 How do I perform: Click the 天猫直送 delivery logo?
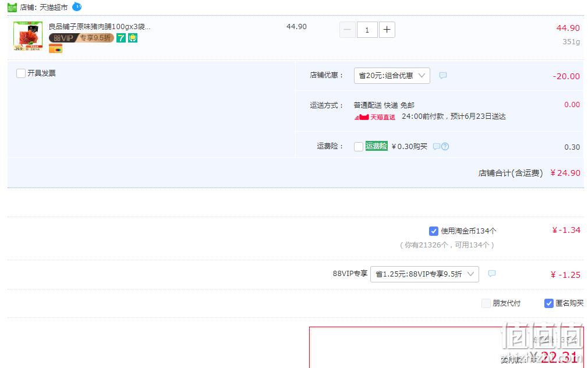(x=374, y=117)
